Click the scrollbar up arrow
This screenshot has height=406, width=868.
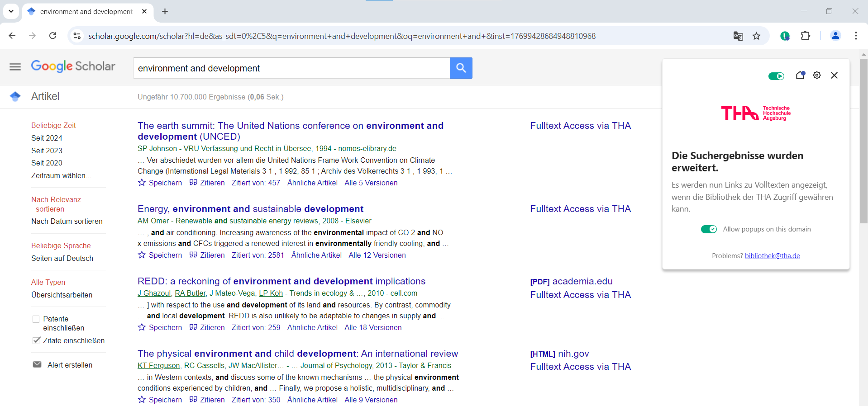coord(863,54)
